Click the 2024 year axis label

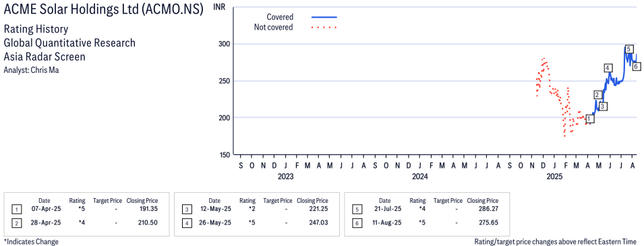(419, 177)
